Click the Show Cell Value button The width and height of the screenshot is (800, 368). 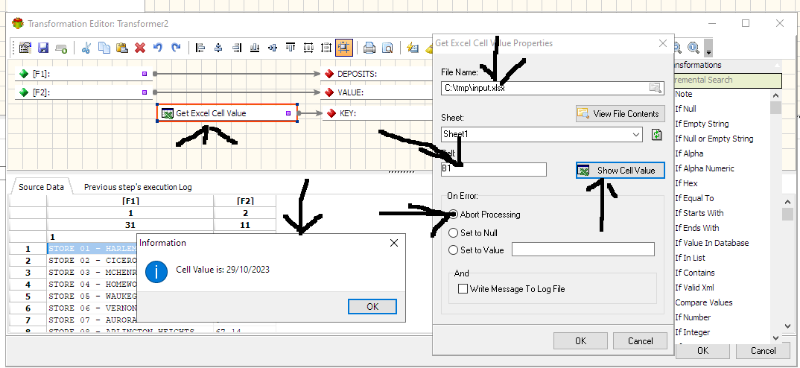click(x=620, y=170)
